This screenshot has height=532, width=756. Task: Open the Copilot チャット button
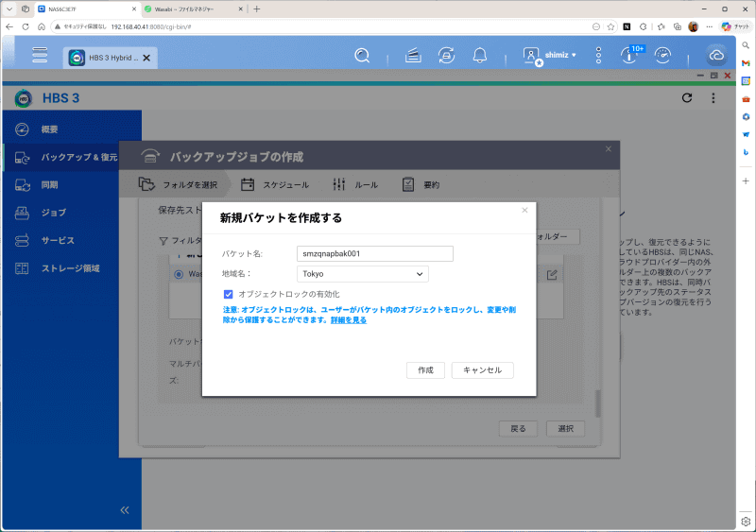click(736, 27)
